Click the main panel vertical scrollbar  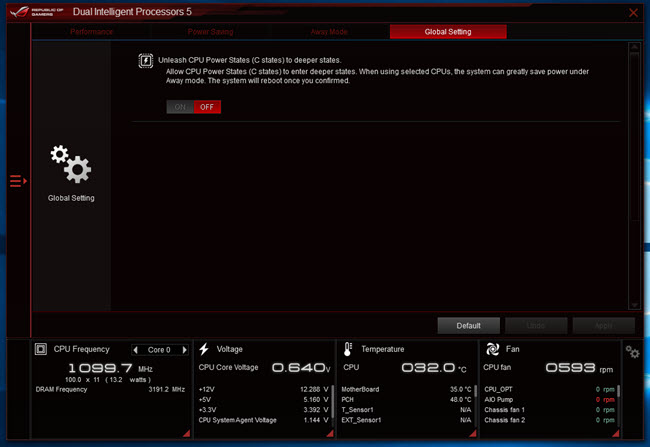(634, 176)
